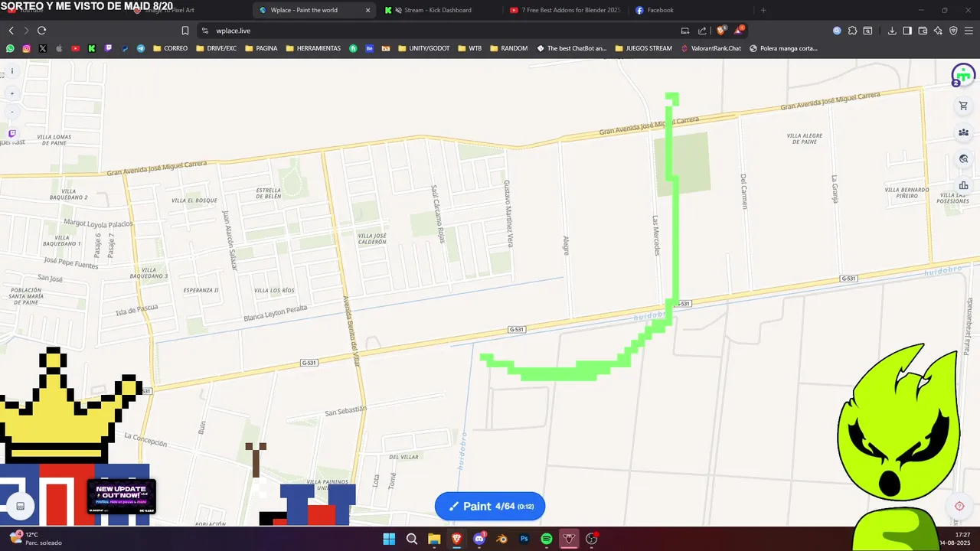Open the RANDOM bookmarks folder
The image size is (980, 551).
point(508,48)
